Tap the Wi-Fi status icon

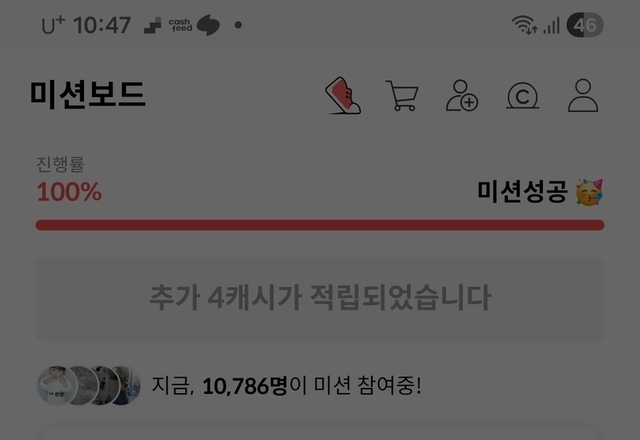[524, 25]
